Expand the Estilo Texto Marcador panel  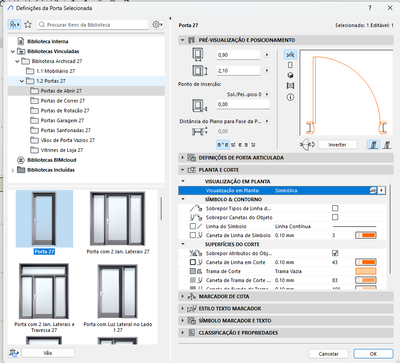point(182,308)
